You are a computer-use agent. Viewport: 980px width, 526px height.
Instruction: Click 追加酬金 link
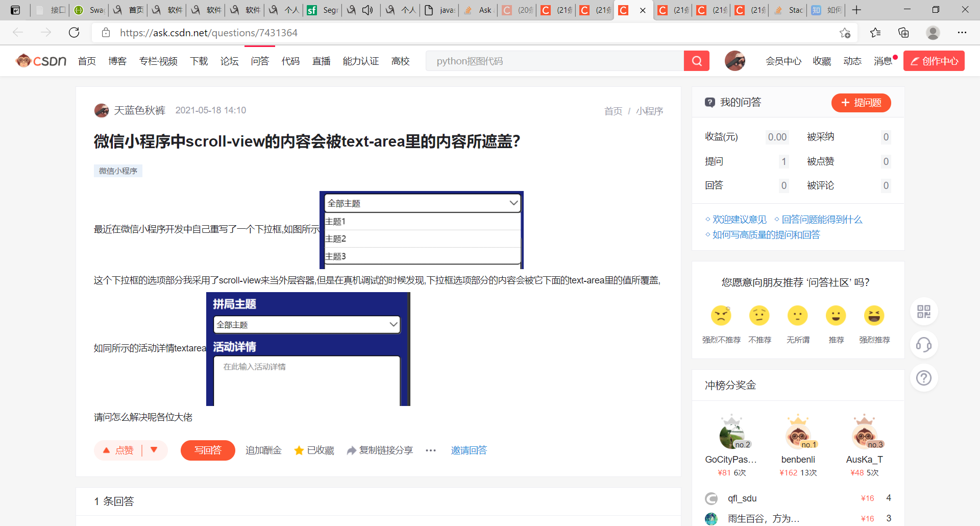click(263, 450)
